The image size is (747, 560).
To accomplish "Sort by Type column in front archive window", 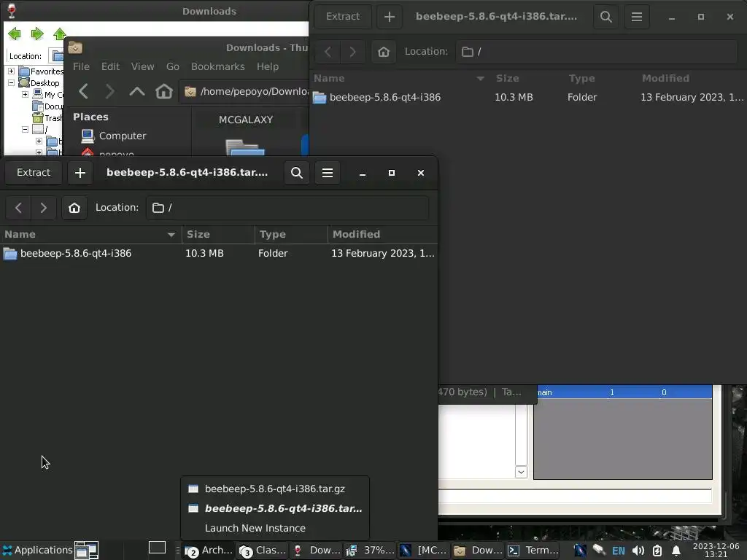I will (x=291, y=234).
